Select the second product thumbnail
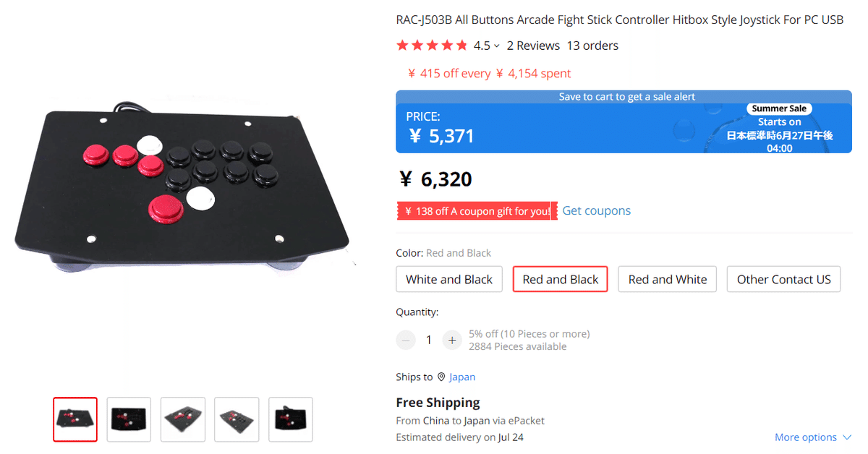Viewport: 868px width, 454px height. click(x=129, y=419)
